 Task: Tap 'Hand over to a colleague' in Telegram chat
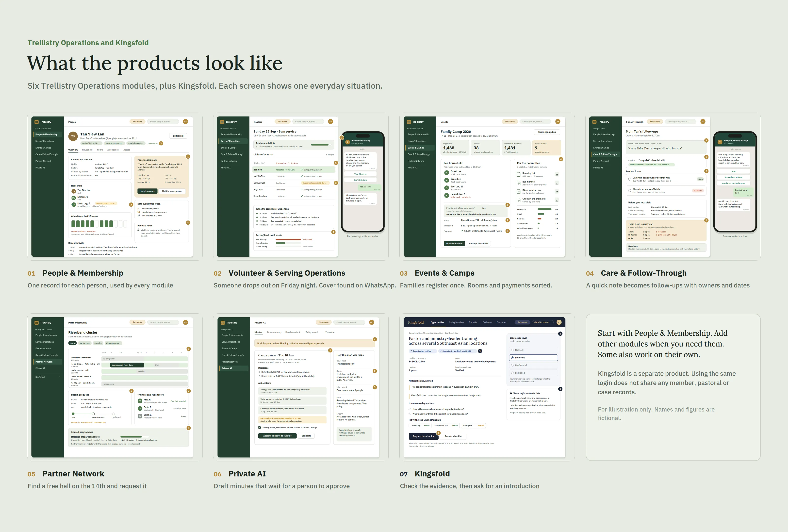pos(733,183)
